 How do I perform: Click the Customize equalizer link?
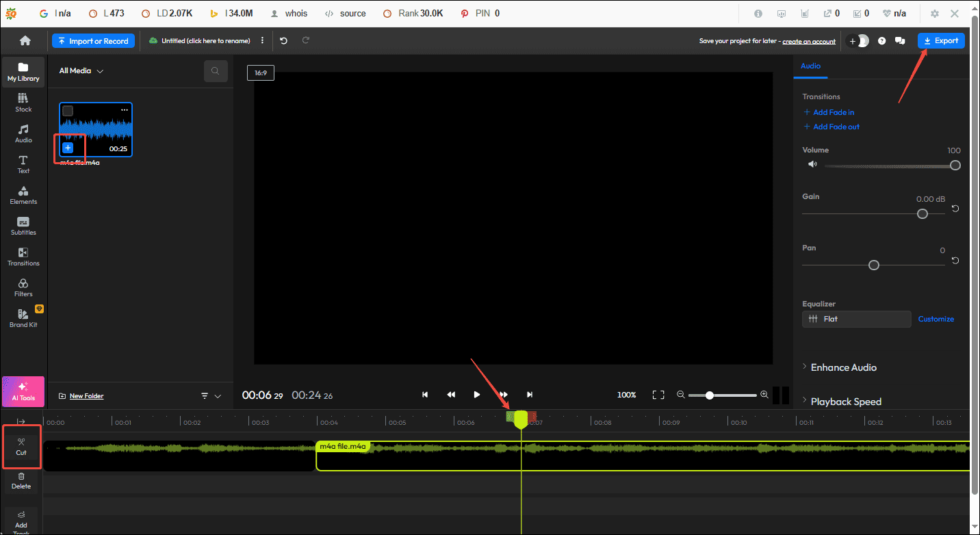pyautogui.click(x=936, y=319)
